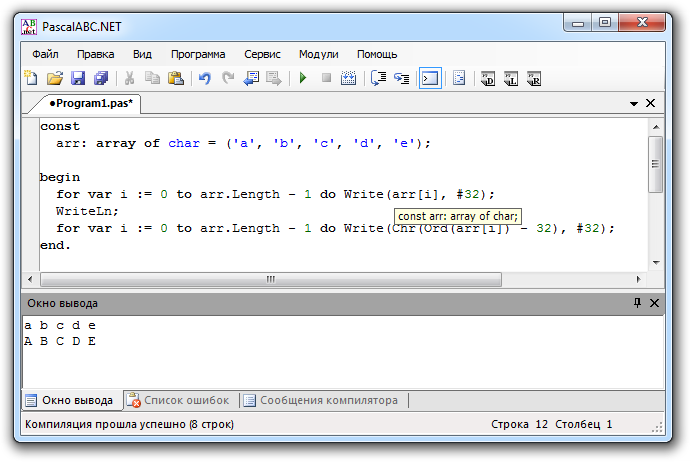Click the D toolbar icon
The height and width of the screenshot is (462, 691).
[488, 78]
